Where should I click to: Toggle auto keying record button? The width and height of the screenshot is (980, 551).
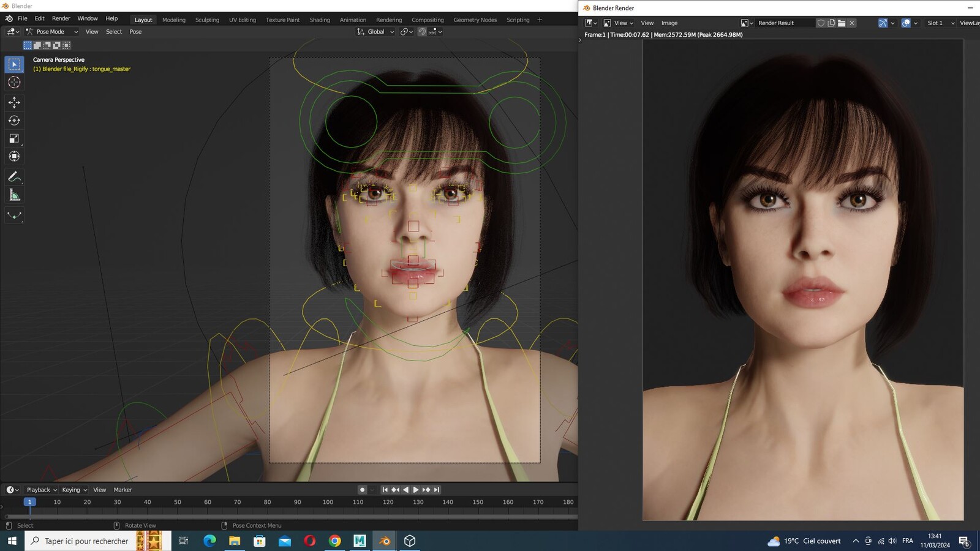click(x=362, y=490)
